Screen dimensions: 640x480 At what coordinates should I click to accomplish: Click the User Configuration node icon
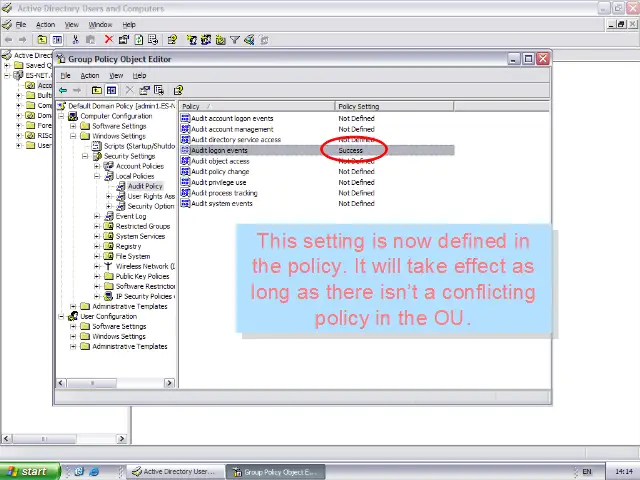(73, 316)
